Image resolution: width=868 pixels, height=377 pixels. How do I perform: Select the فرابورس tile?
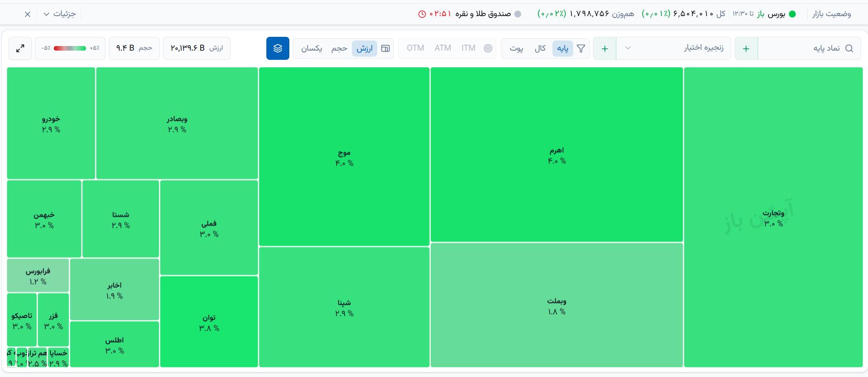[x=38, y=275]
